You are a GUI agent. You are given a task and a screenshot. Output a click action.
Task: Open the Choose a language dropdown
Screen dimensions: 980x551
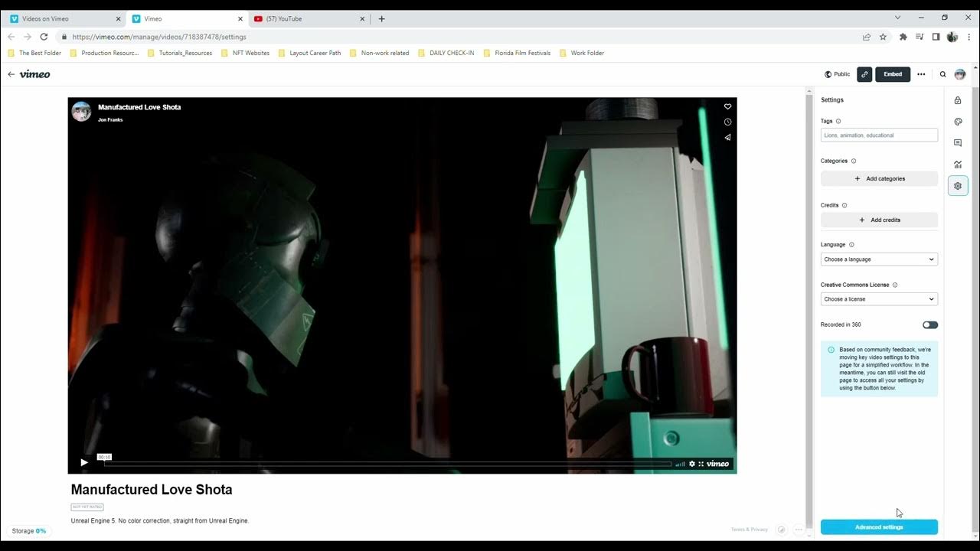[x=879, y=259]
